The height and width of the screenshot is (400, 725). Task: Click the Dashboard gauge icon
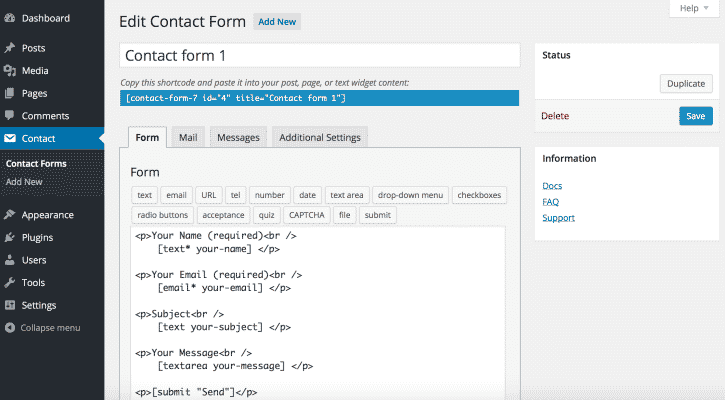click(x=9, y=18)
